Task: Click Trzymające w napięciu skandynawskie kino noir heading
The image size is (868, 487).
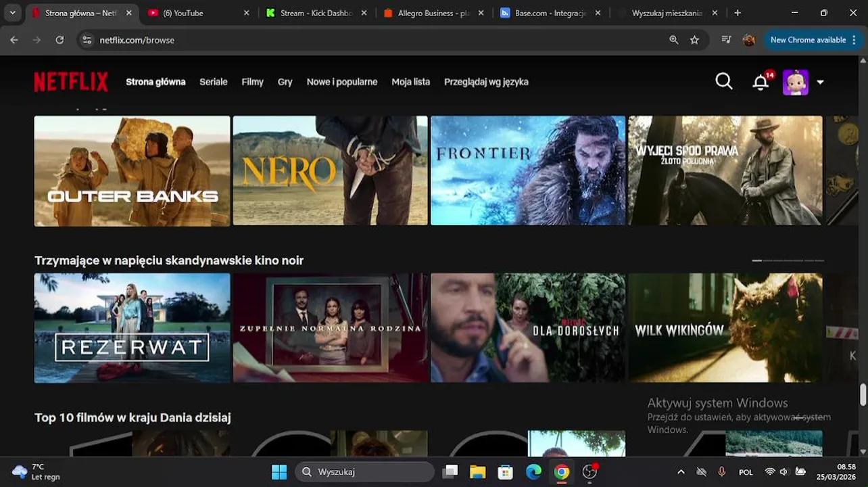Action: 169,260
